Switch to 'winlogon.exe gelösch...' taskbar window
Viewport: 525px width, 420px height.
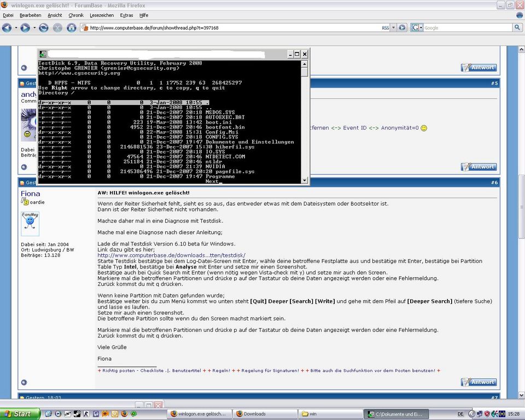point(200,414)
